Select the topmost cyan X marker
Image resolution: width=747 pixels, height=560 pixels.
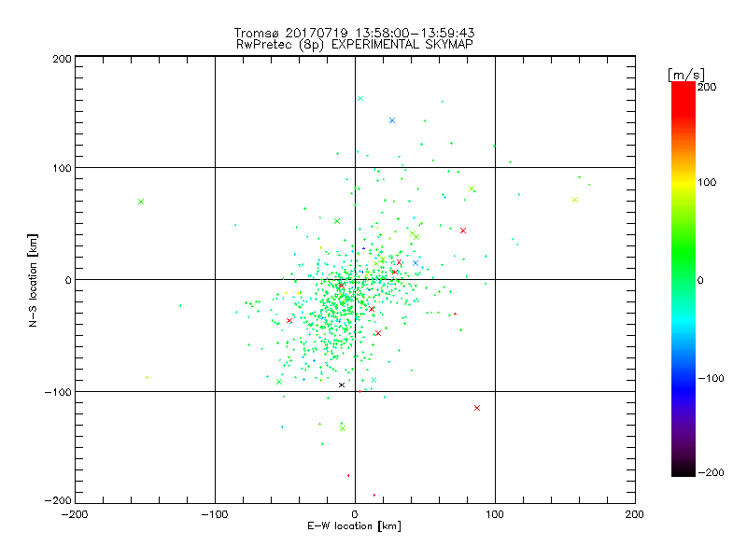[360, 99]
